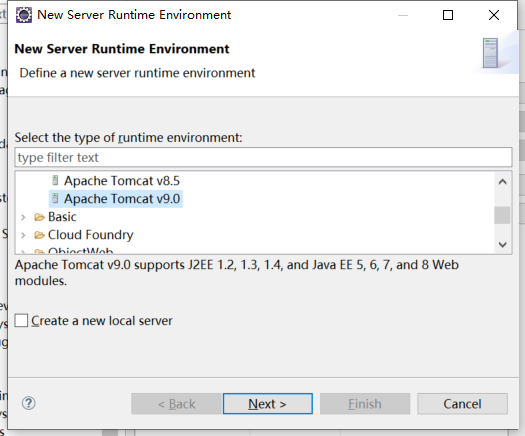This screenshot has height=436, width=525.
Task: Click the Apache Tomcat v8.5 server icon
Action: (55, 180)
